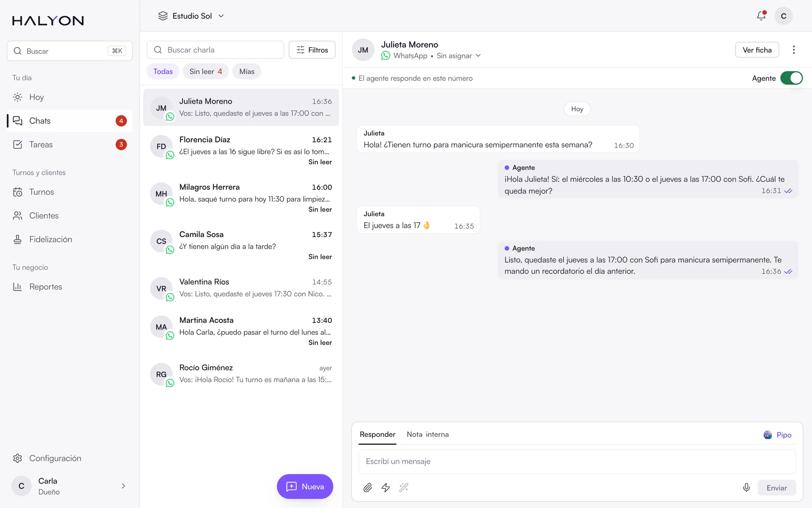The height and width of the screenshot is (508, 812).
Task: Open Camila Sosa conversation
Action: [241, 245]
